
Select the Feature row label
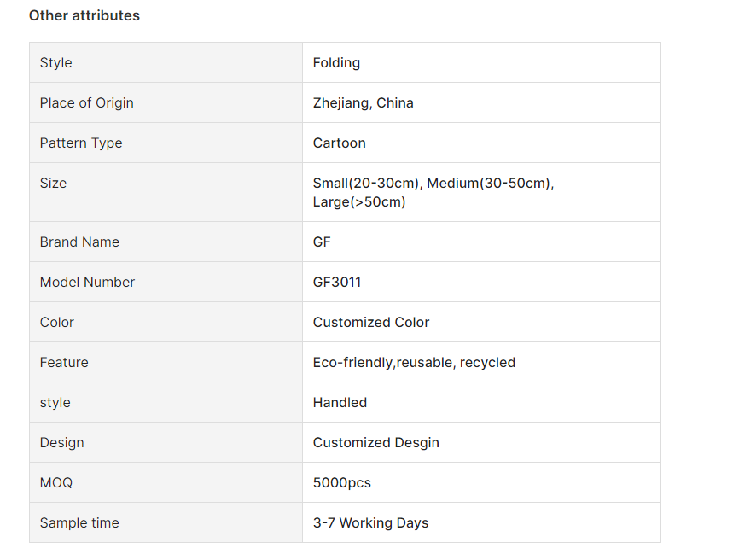(64, 363)
